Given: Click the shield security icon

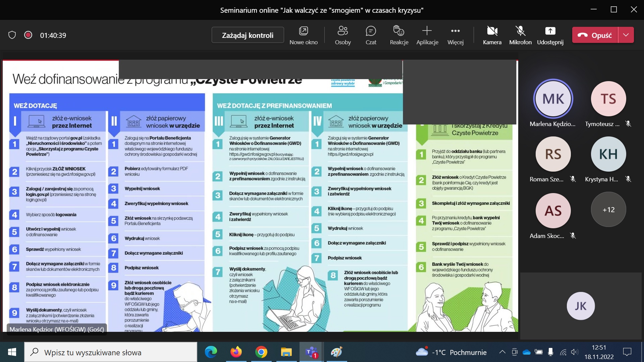Looking at the screenshot, I should coord(12,35).
